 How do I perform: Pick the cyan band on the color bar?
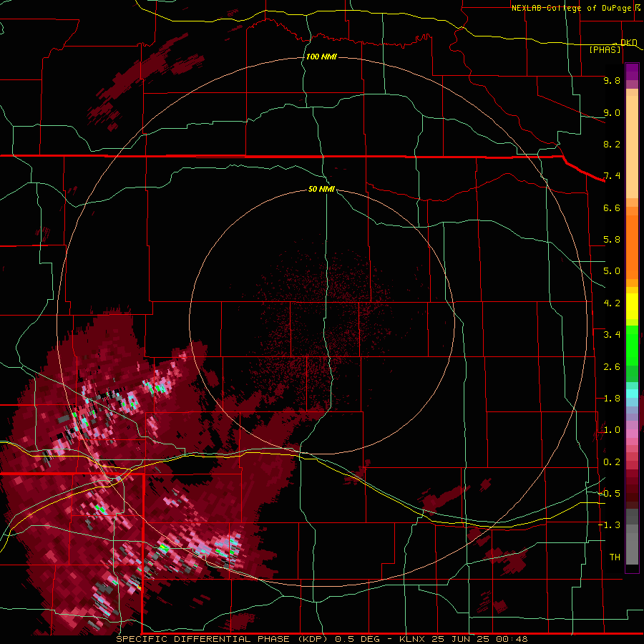(632, 394)
